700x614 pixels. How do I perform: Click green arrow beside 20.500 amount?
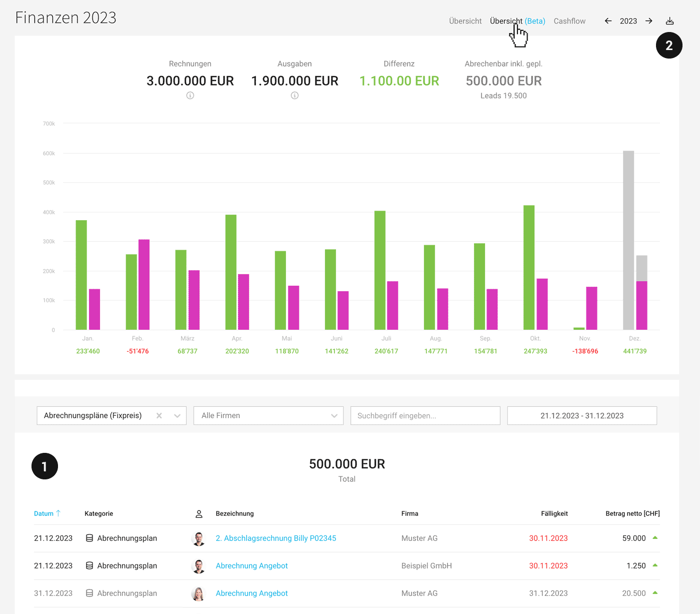[x=655, y=593]
